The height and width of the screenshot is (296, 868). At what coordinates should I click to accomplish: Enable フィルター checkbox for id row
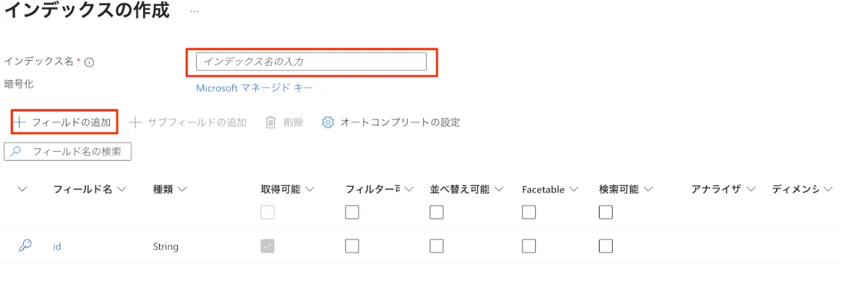click(x=352, y=246)
